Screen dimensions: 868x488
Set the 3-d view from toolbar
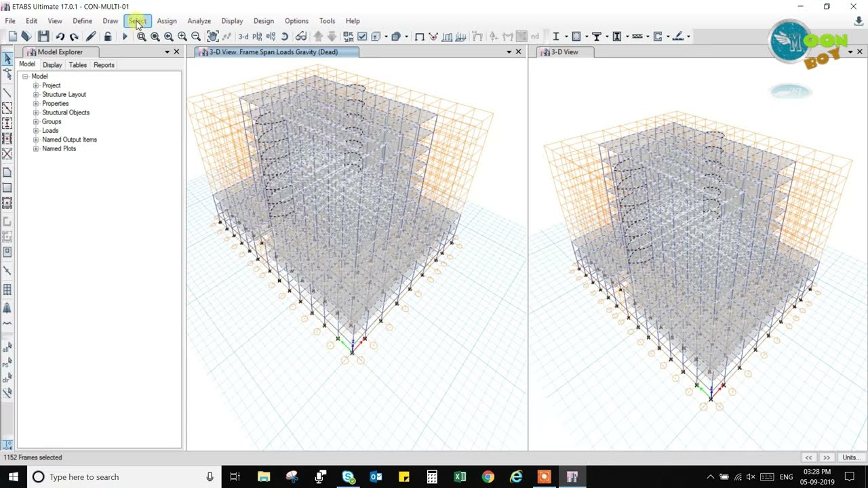coord(243,37)
